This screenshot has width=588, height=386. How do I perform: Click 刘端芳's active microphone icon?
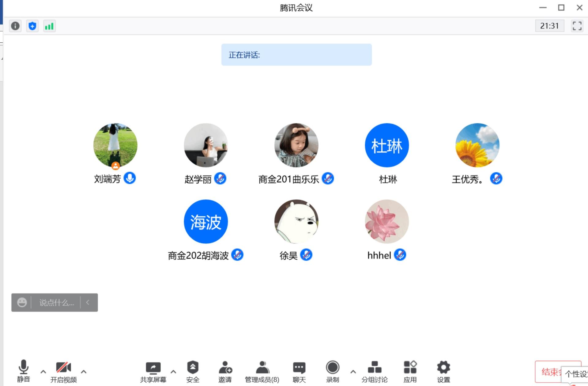(130, 178)
